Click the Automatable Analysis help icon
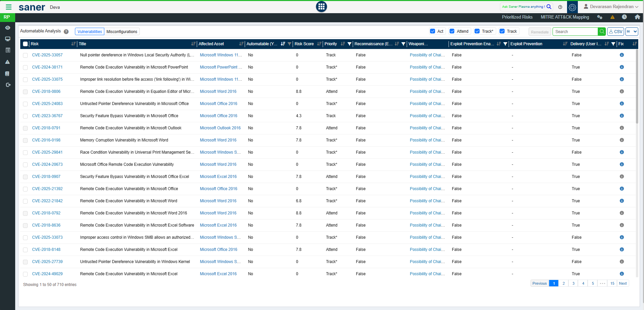The width and height of the screenshot is (644, 310). 66,32
